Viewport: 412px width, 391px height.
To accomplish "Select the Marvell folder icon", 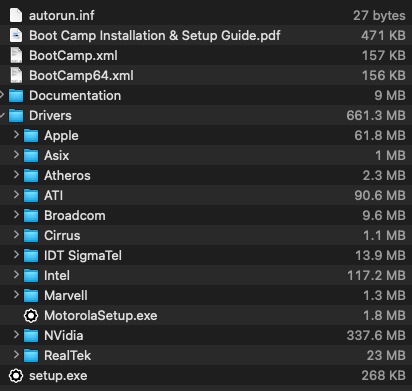I will [x=31, y=296].
